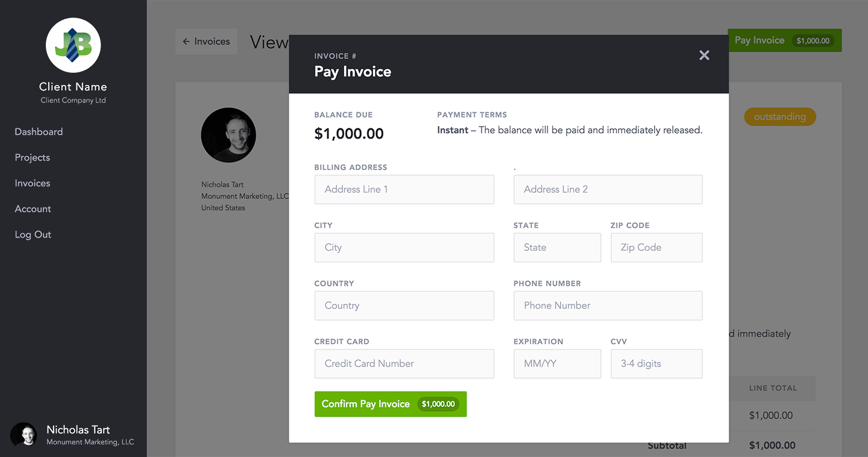Viewport: 868px width, 457px height.
Task: Close the Pay Invoice dialog
Action: point(704,55)
